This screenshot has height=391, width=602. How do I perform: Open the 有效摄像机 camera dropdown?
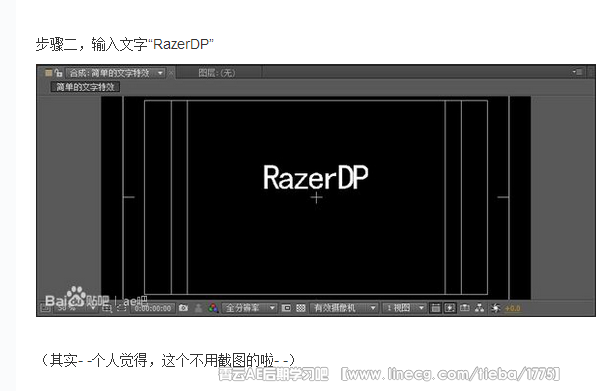click(344, 308)
